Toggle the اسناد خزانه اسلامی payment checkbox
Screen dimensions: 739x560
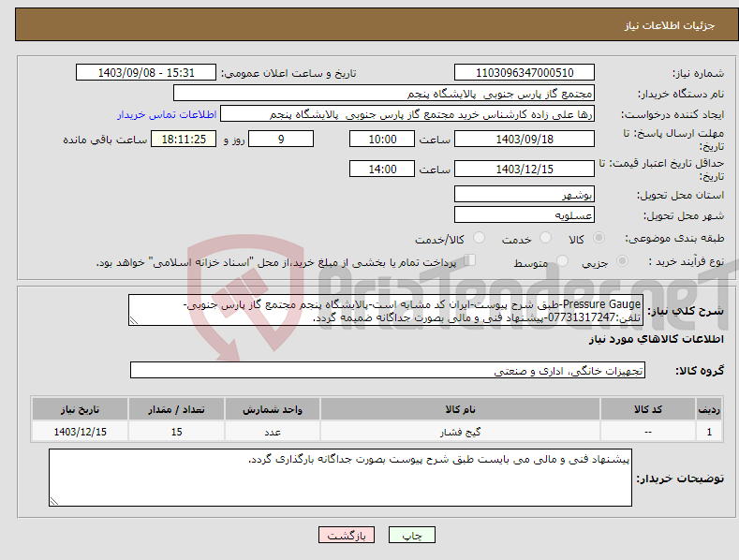[x=469, y=260]
